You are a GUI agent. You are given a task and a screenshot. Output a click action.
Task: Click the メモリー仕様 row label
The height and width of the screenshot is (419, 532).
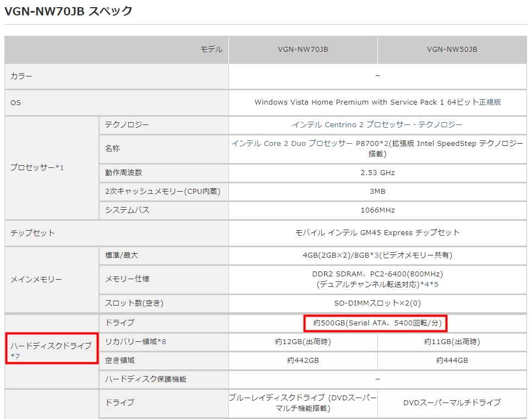[163, 279]
